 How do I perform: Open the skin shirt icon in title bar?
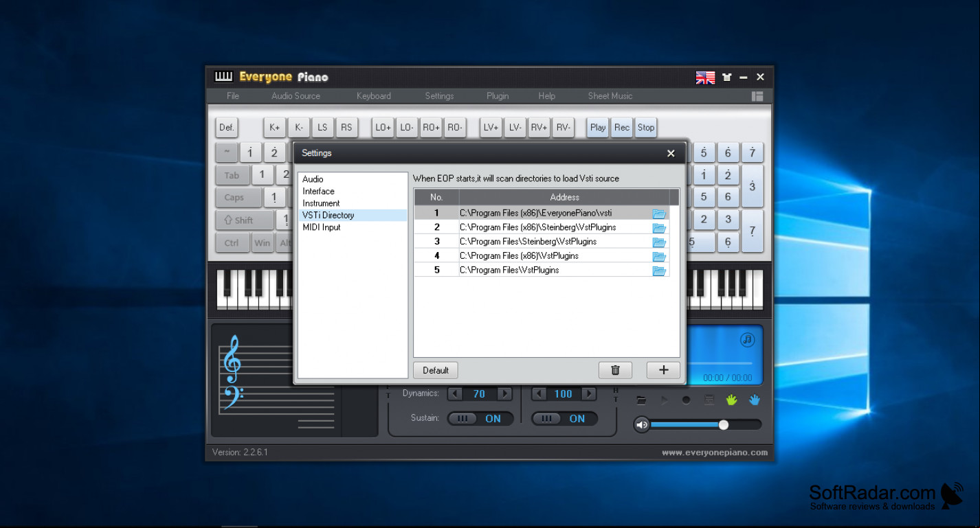click(727, 77)
